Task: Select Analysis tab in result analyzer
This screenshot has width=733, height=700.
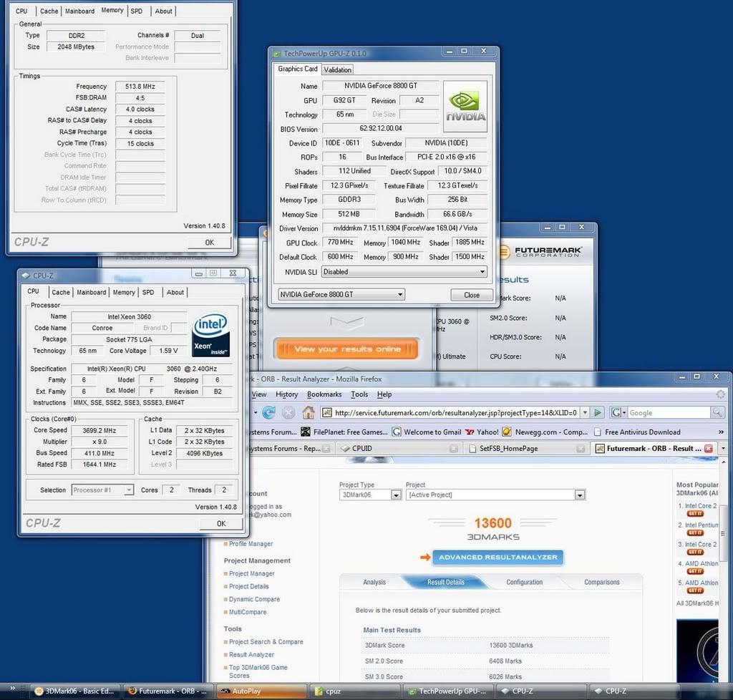Action: (x=374, y=582)
